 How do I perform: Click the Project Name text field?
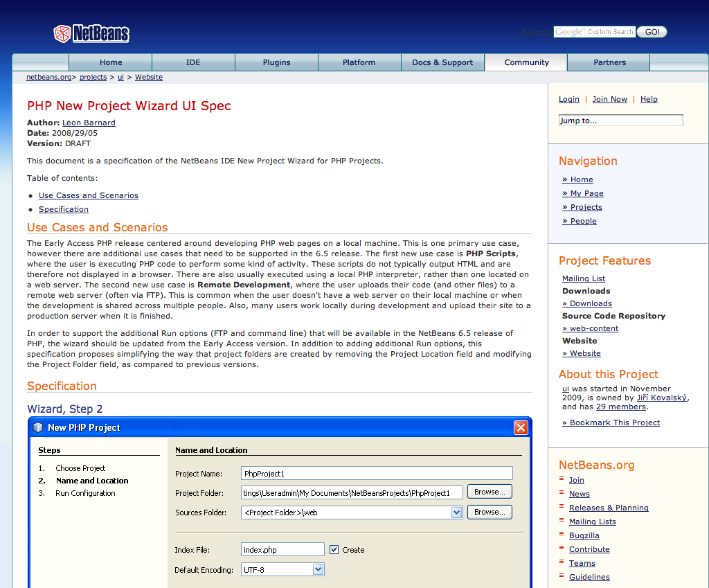coord(377,474)
